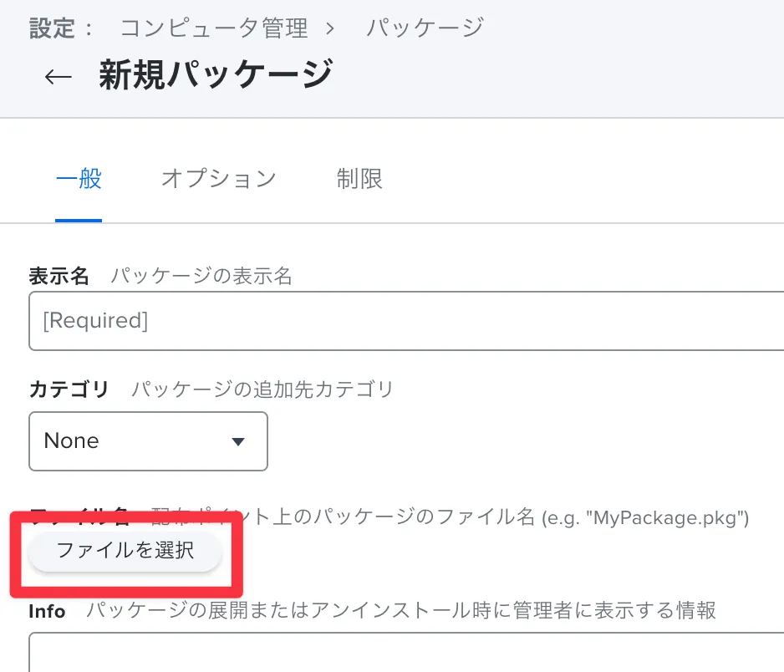Click inside the Info text area

tap(405, 654)
